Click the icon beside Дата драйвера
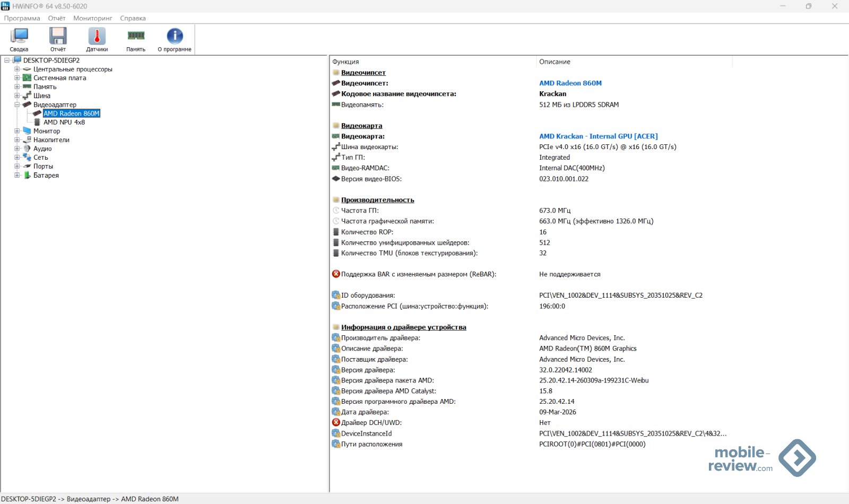This screenshot has height=504, width=849. point(336,412)
